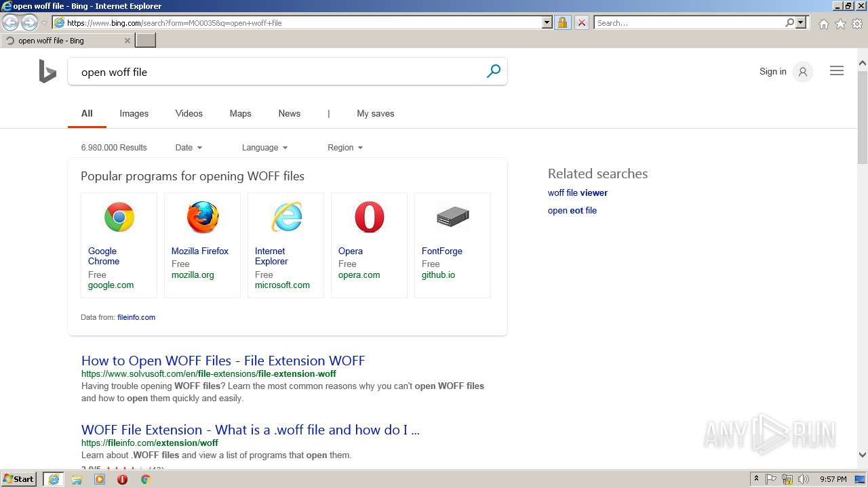Click the security lock icon in address bar
The height and width of the screenshot is (488, 868).
562,23
